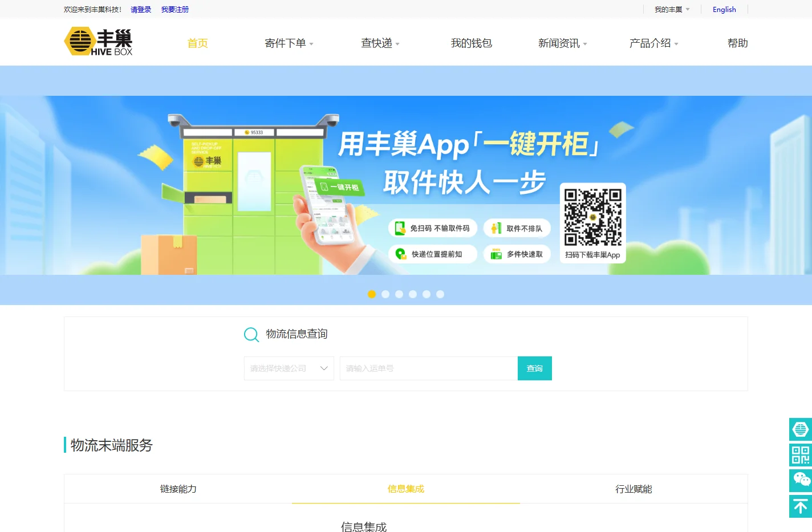The width and height of the screenshot is (812, 532).
Task: Click the 多件快速取 badge
Action: tap(517, 254)
